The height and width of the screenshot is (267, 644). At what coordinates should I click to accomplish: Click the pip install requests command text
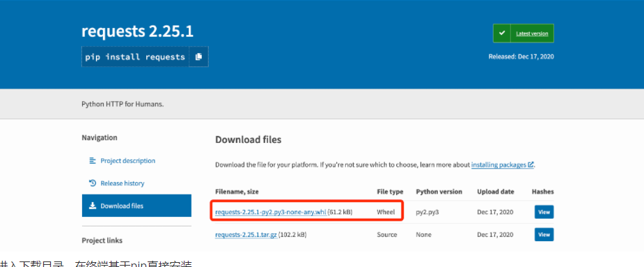(x=135, y=56)
